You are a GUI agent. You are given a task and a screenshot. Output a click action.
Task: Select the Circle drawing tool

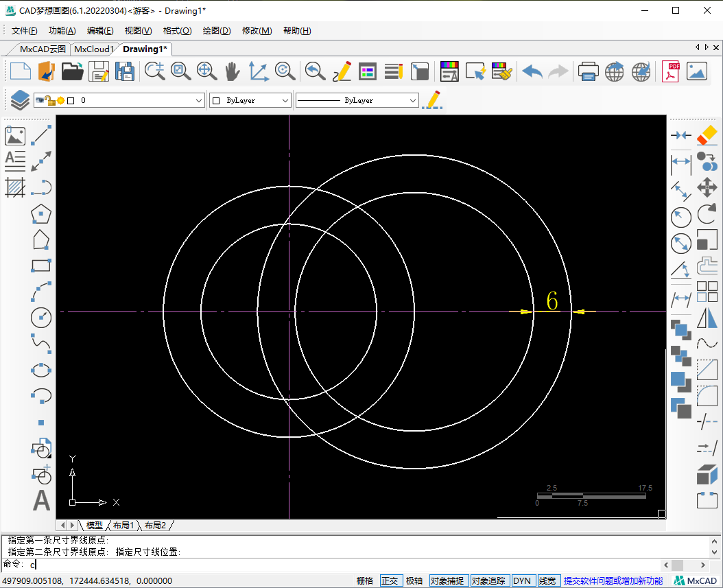click(41, 318)
